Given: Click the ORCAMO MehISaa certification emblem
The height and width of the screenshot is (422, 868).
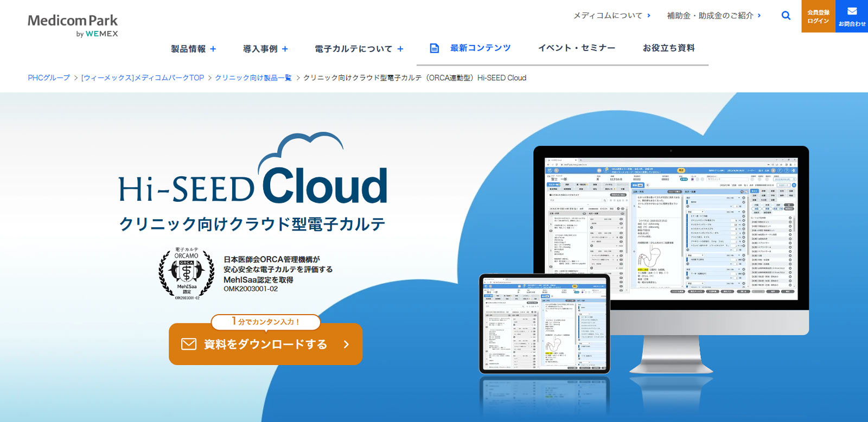Looking at the screenshot, I should coord(186,273).
